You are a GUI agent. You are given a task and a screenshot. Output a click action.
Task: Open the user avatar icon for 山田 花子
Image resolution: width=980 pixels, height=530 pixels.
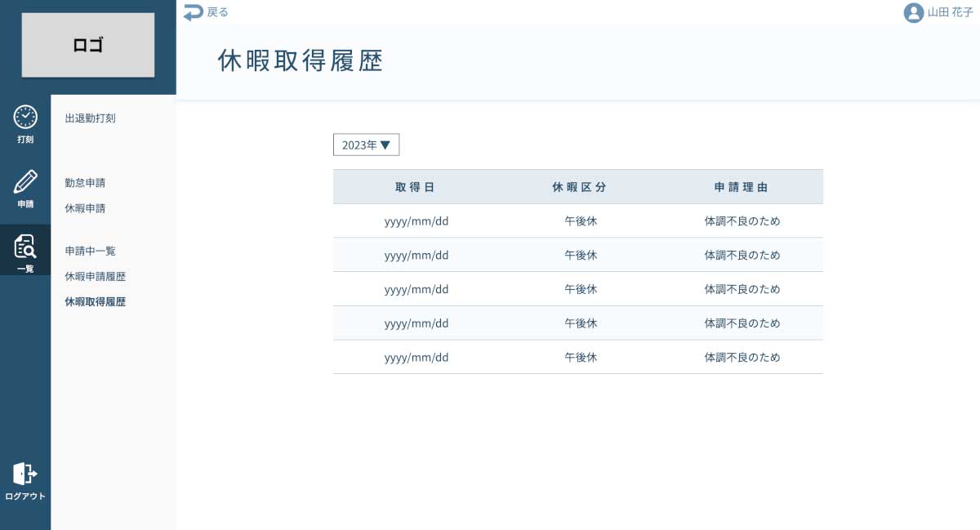click(913, 13)
